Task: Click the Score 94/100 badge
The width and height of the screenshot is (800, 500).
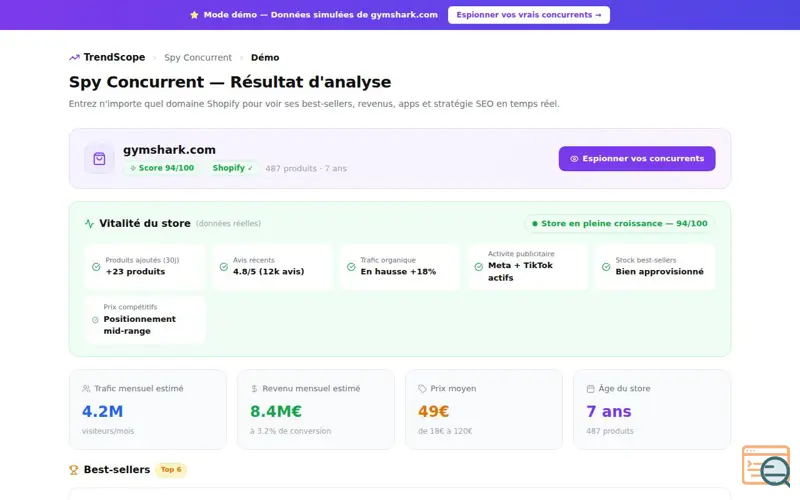Action: click(x=162, y=168)
